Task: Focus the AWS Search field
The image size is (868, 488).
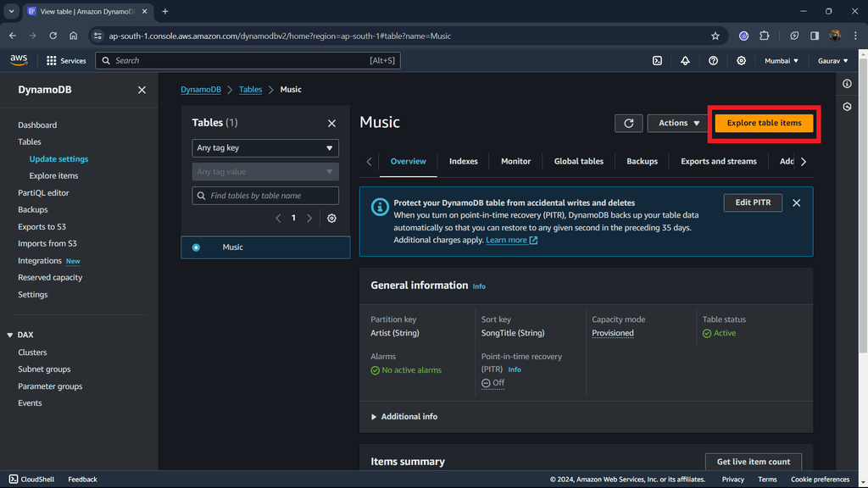Action: (x=248, y=61)
